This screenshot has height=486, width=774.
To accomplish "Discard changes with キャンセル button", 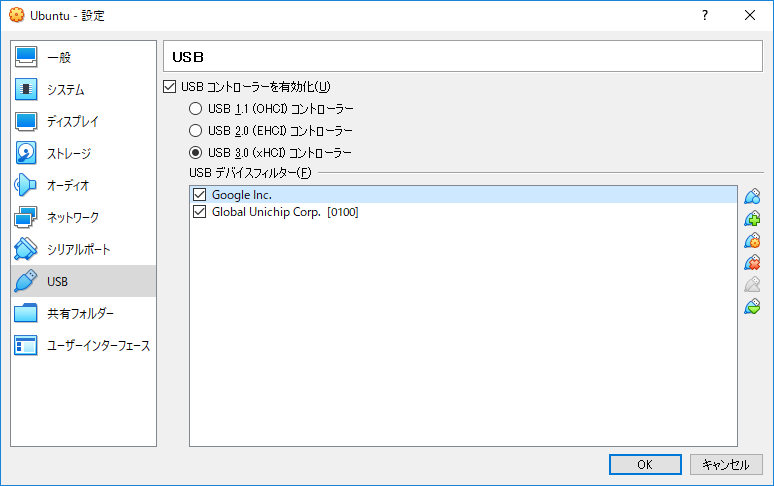I will (x=726, y=464).
